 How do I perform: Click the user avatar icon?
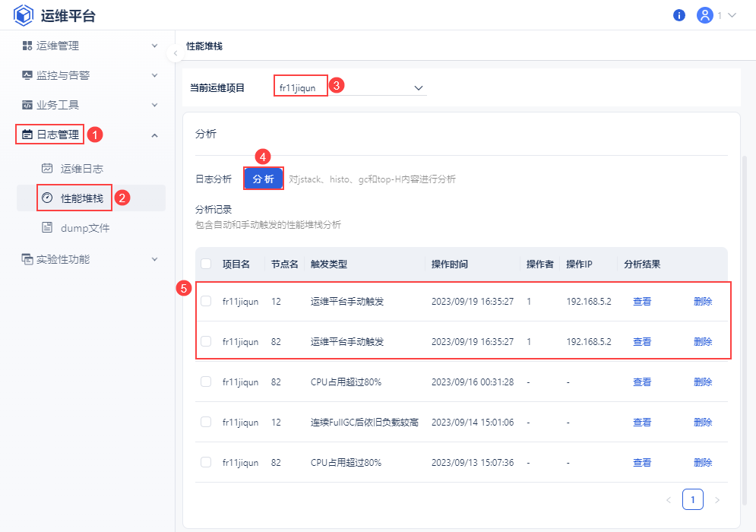point(705,15)
